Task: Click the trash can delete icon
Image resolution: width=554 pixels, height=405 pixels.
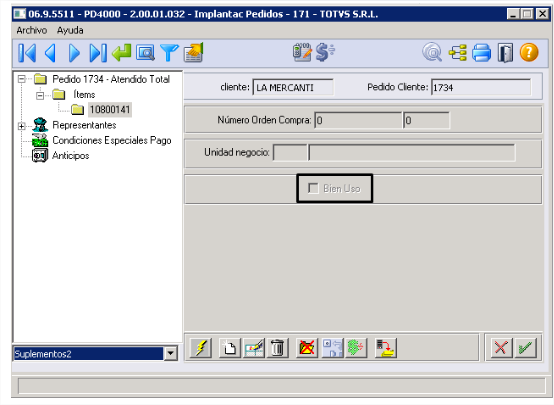Action: tap(278, 348)
